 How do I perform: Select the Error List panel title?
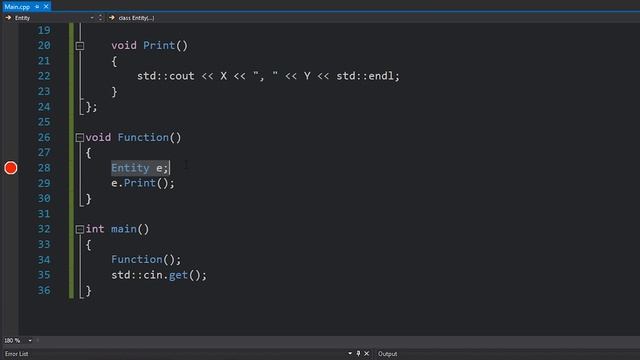(x=17, y=354)
